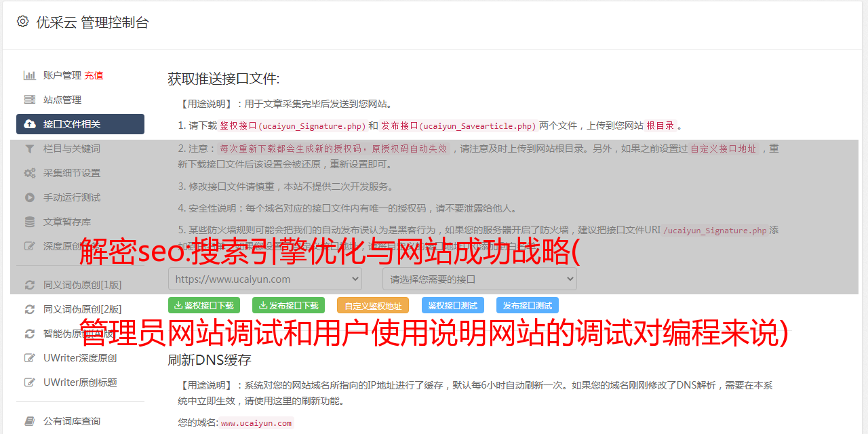Open the database icon for 文章暂存库
The width and height of the screenshot is (868, 434).
30,222
